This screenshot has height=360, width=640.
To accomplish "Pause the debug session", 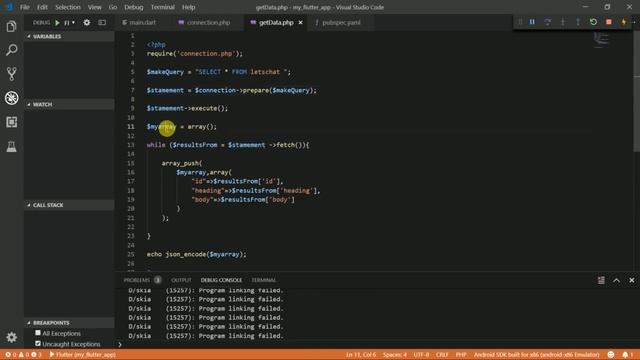I will (532, 22).
